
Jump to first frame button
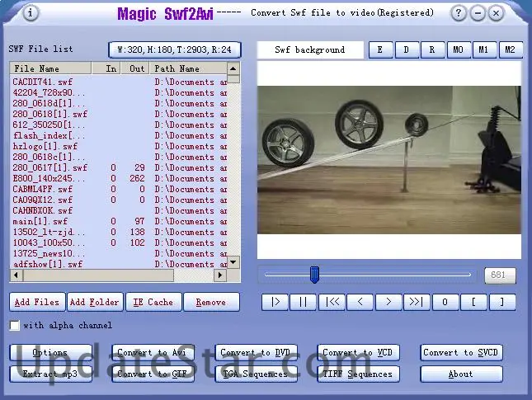pos(332,302)
